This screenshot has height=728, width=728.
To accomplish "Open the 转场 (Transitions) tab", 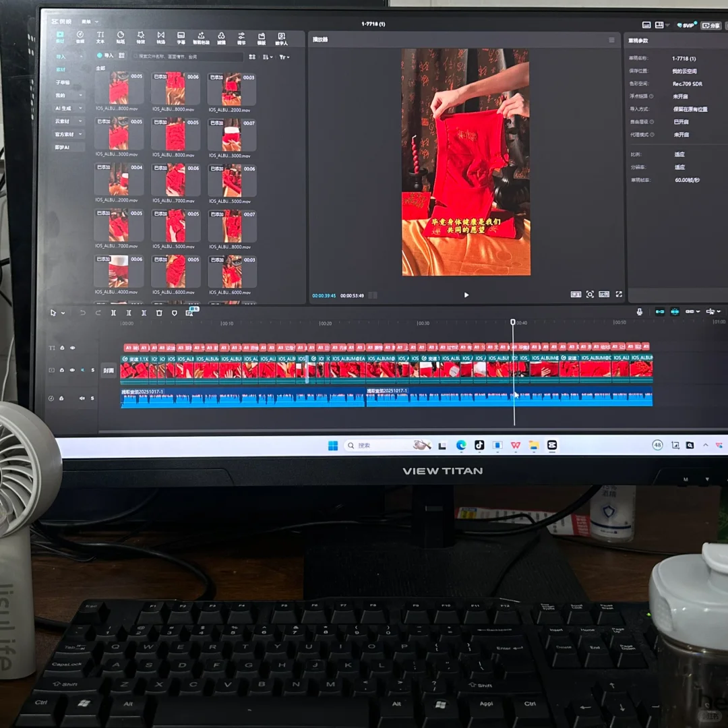I will (x=160, y=37).
